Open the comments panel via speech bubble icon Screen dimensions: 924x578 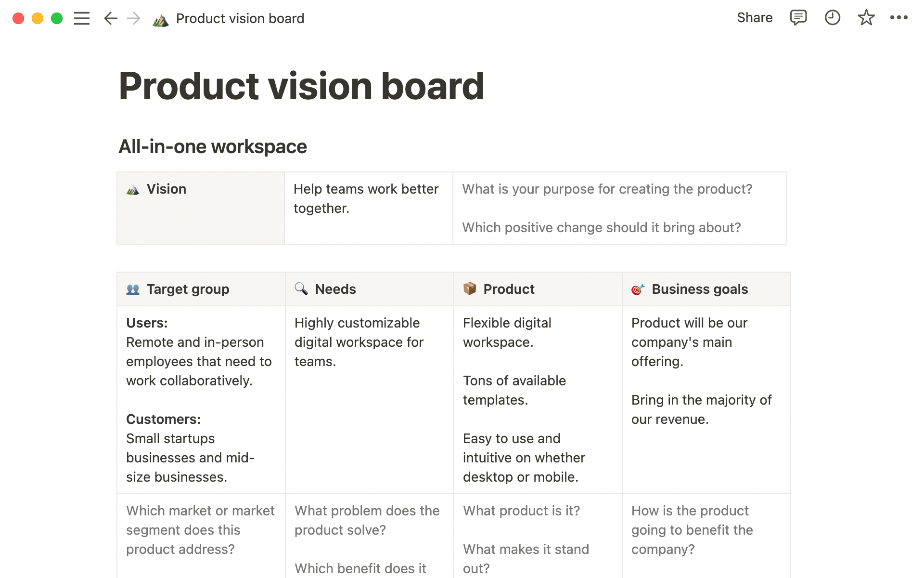(797, 18)
